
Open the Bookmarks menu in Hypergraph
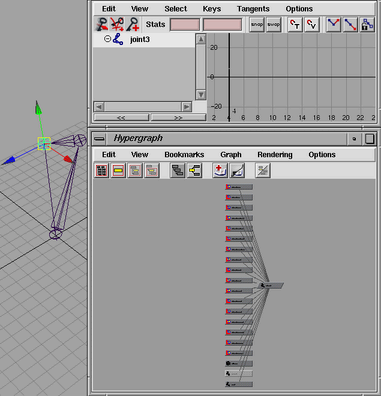pyautogui.click(x=184, y=155)
